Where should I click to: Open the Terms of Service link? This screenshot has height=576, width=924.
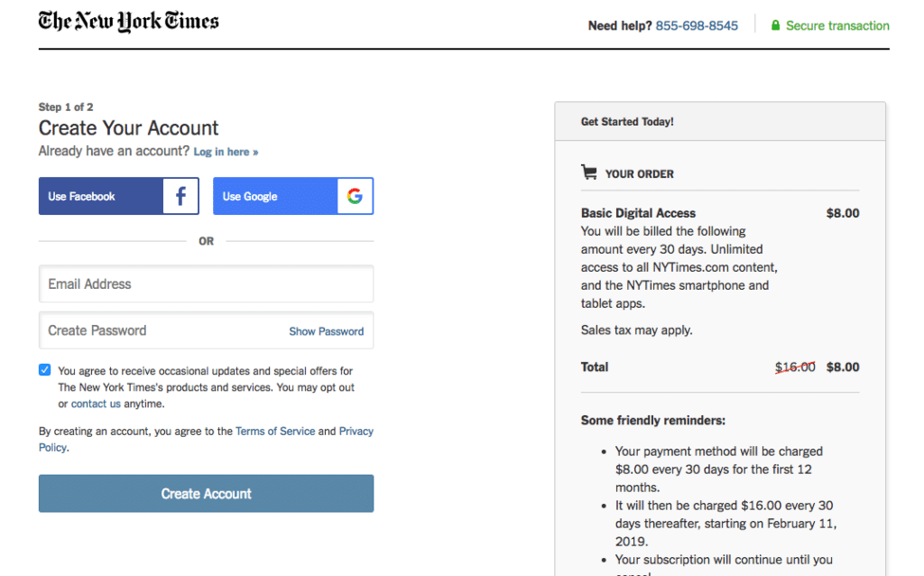pyautogui.click(x=275, y=432)
